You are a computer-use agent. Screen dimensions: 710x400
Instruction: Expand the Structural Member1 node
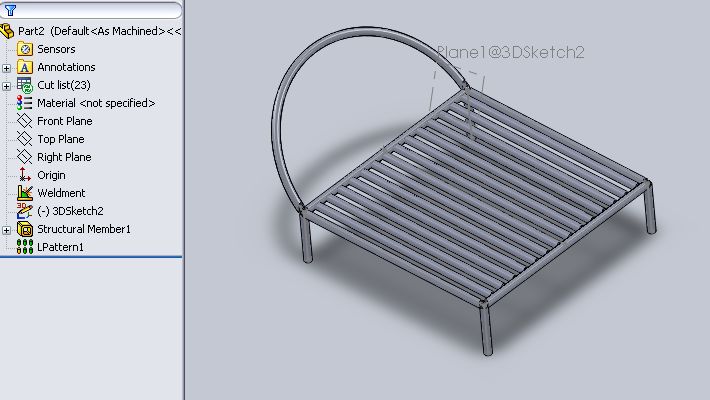click(x=6, y=230)
